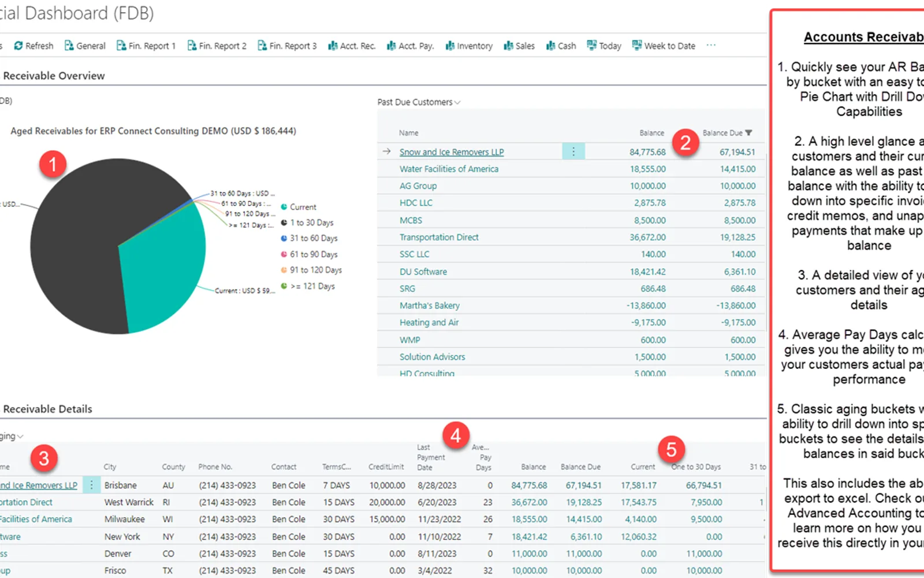Toggle the >= 121 Days legend entry
This screenshot has width=924, height=578.
(x=308, y=286)
